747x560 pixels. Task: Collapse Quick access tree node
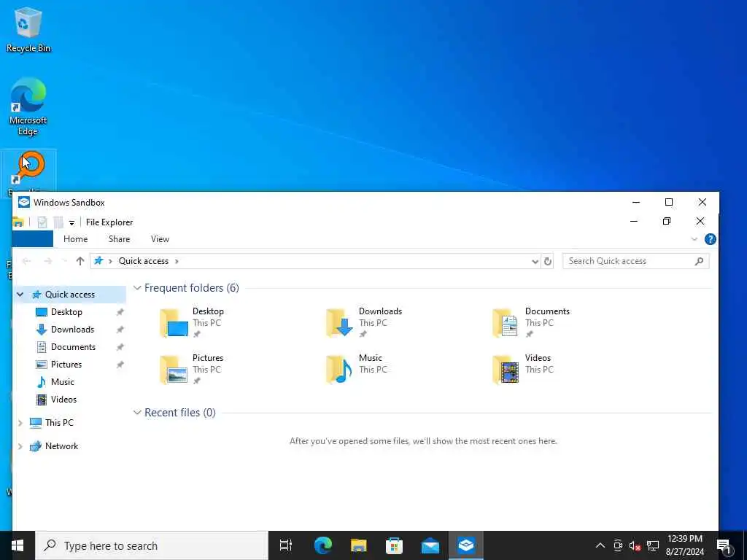point(20,295)
